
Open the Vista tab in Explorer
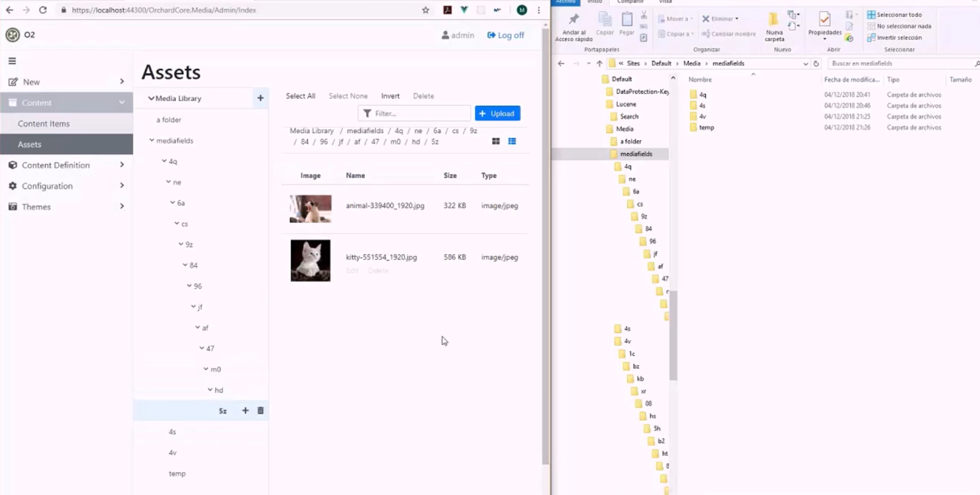pos(665,2)
